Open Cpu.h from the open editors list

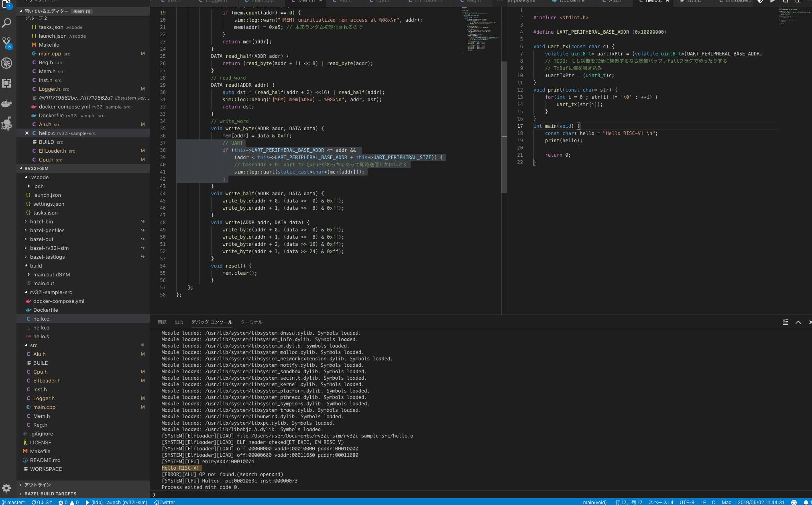coord(83,159)
